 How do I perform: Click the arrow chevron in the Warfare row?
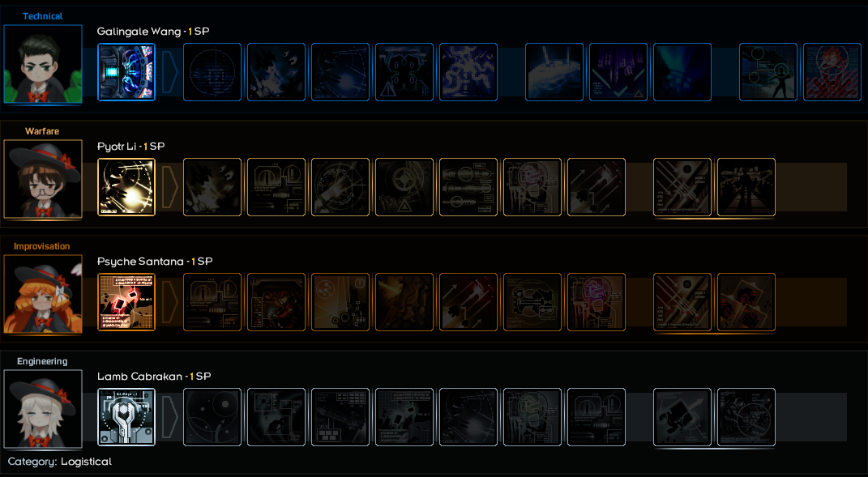click(170, 187)
